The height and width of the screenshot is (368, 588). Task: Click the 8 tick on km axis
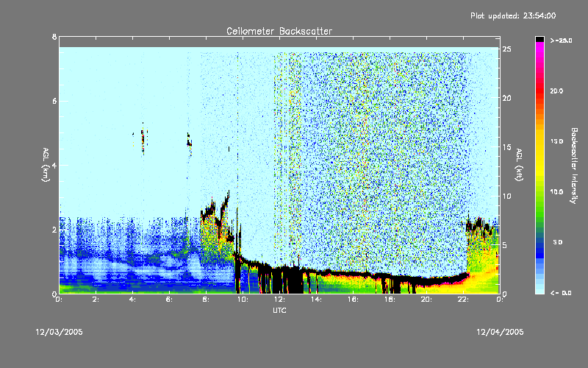tap(54, 37)
